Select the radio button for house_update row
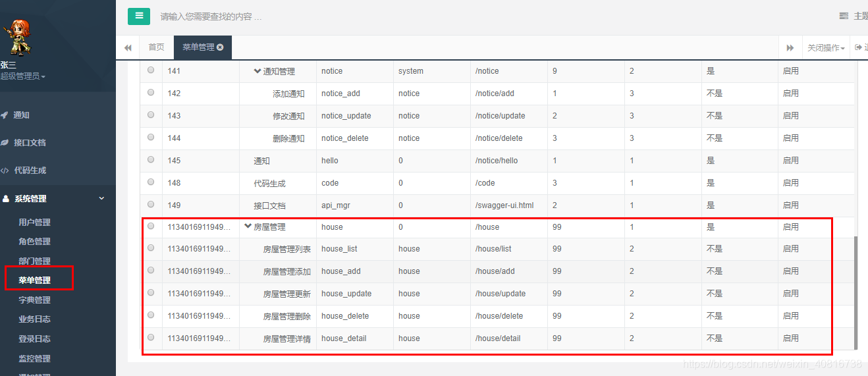The width and height of the screenshot is (868, 376). [x=151, y=292]
